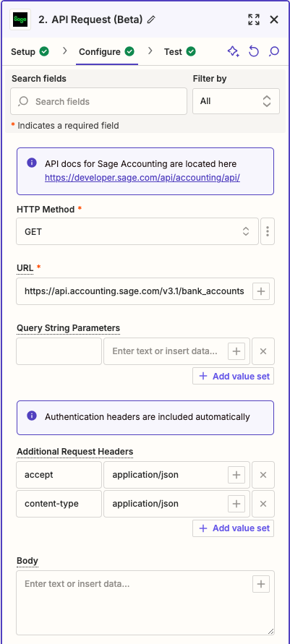Click the URL field label
290x644 pixels.
25,268
